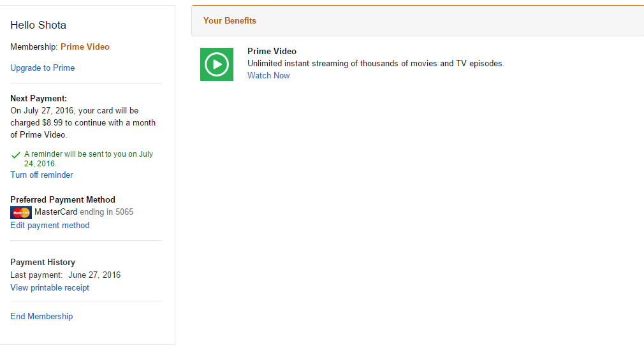
Task: Click the Hello Shota greeting
Action: 38,25
